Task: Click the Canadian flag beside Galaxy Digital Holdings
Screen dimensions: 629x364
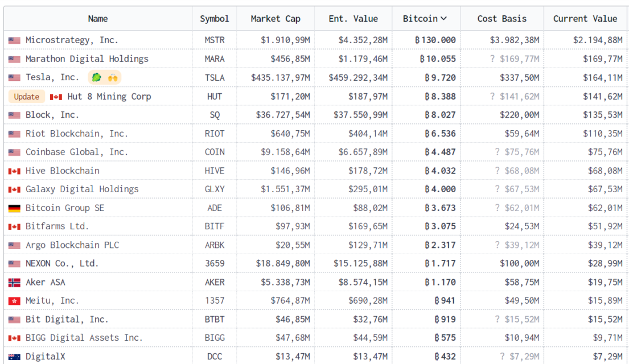Action: pos(14,189)
